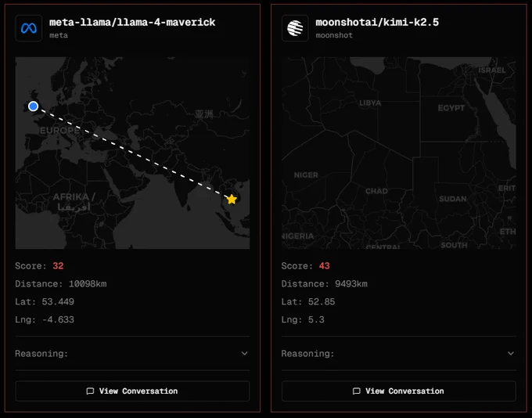Expand Reasoning chevron on kimi-k2.5 card
532x418 pixels.
click(511, 354)
